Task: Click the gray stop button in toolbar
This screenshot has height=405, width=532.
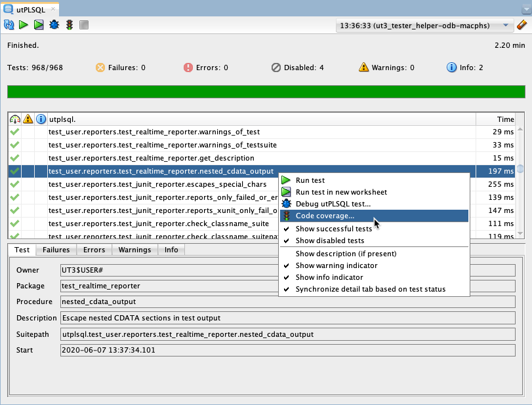Action: point(83,25)
